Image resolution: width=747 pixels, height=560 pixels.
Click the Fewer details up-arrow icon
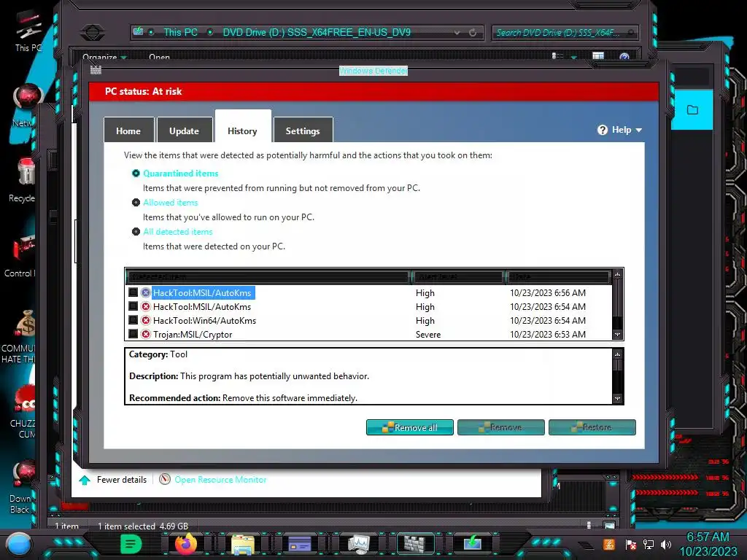coord(85,480)
